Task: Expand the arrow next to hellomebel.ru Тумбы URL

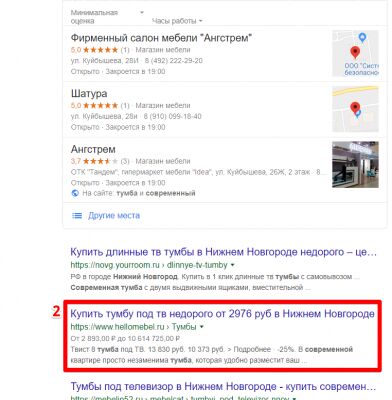Action: coord(202,327)
